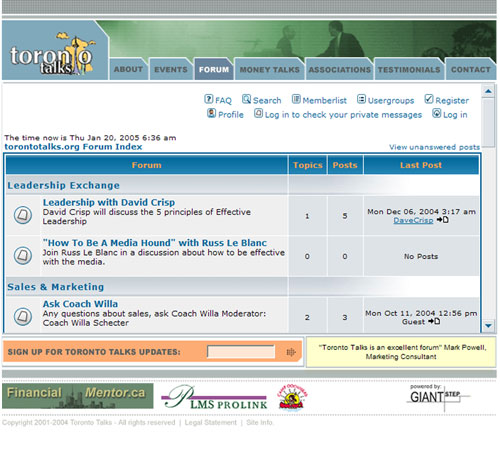This screenshot has width=500, height=450.
Task: Click forum folder icon for Ask Coach Willa
Action: (x=23, y=316)
